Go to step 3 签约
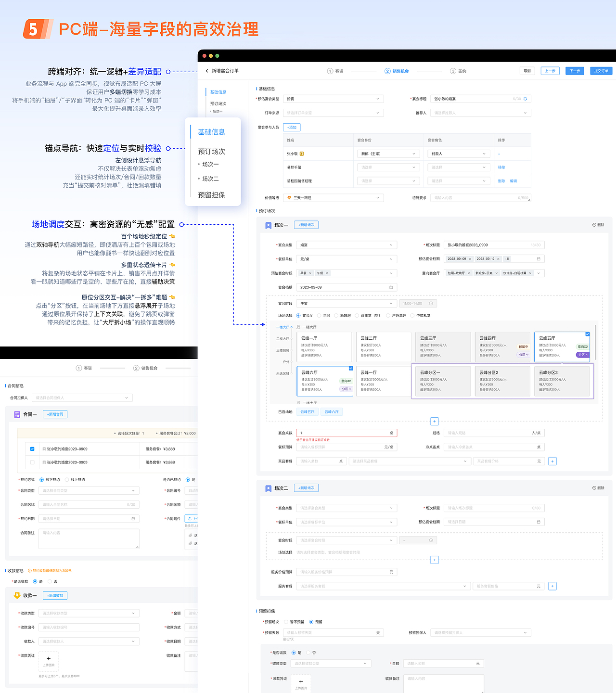The width and height of the screenshot is (616, 693). 458,71
